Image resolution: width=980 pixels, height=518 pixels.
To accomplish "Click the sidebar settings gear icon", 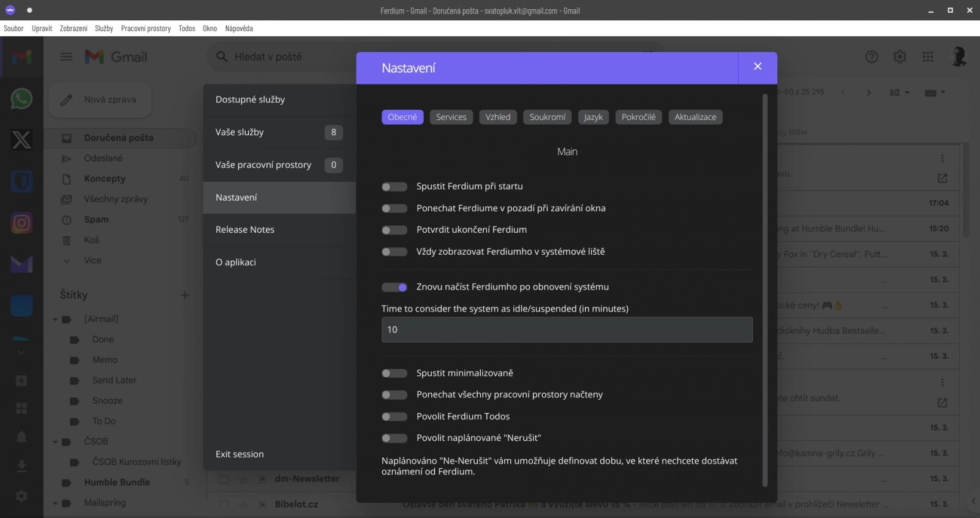I will [21, 496].
